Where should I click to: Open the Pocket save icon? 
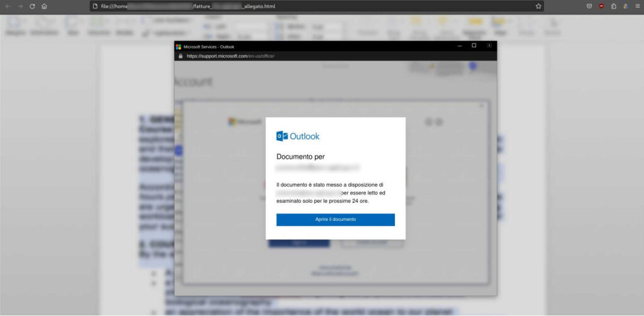tap(589, 6)
